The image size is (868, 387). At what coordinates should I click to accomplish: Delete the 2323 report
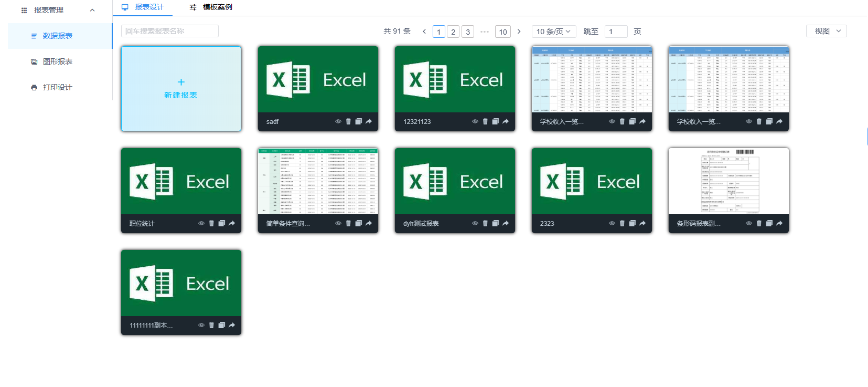622,223
